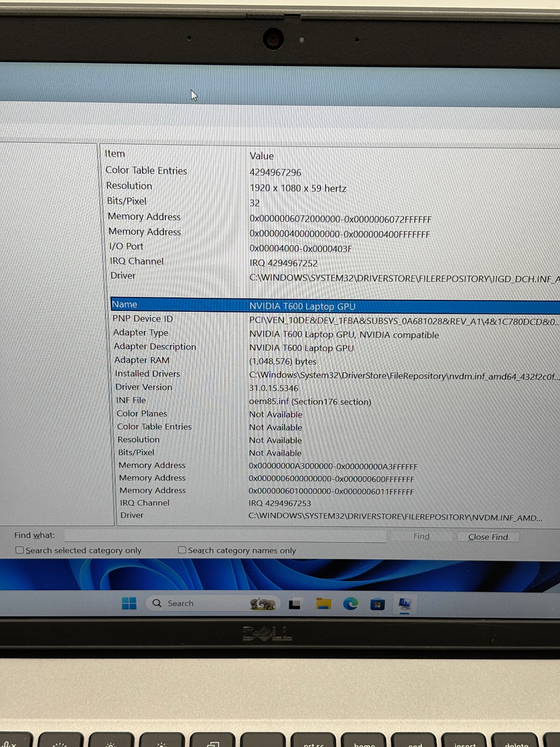Enable 'Search selected category only' checkbox
Image resolution: width=560 pixels, height=747 pixels.
tap(20, 550)
